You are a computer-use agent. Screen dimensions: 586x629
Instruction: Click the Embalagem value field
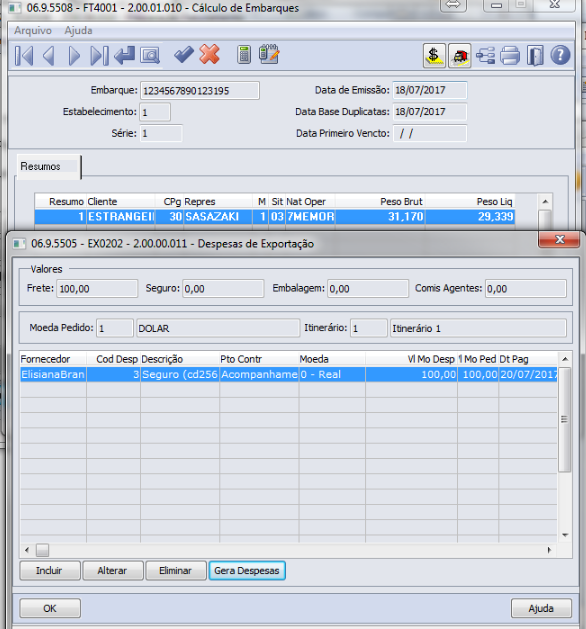[368, 288]
